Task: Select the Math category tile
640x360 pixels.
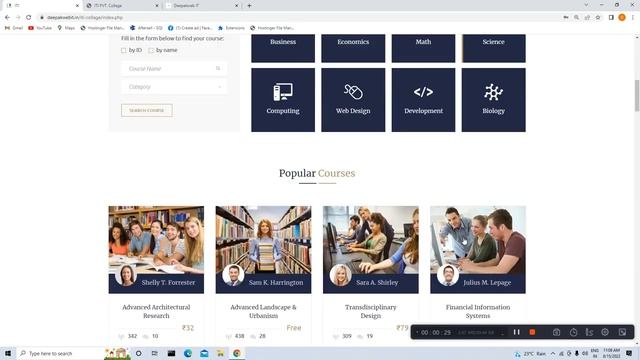Action: (x=423, y=48)
